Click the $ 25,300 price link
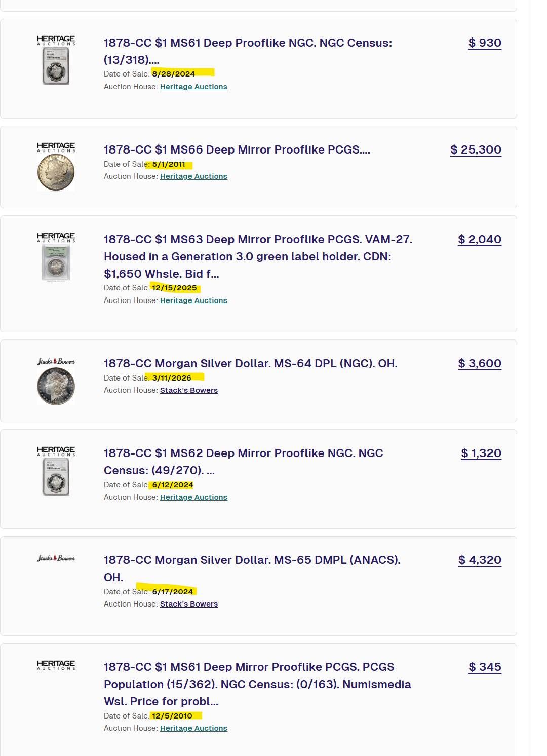The image size is (547, 756). (x=476, y=150)
